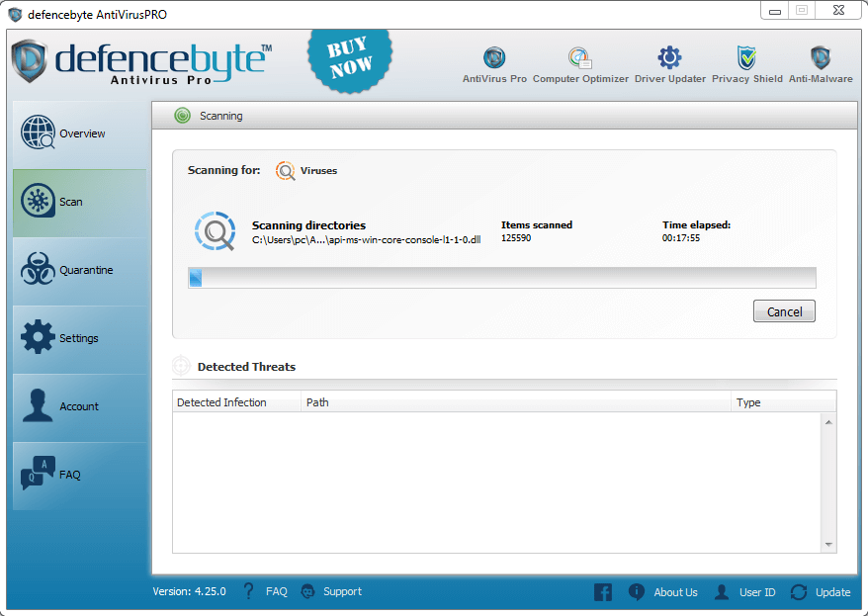Click the Scanning directories heading

tap(308, 225)
